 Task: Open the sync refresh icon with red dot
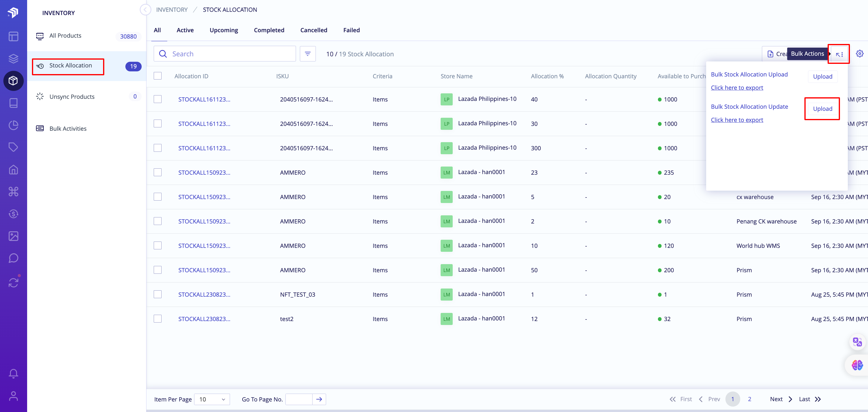click(x=13, y=282)
